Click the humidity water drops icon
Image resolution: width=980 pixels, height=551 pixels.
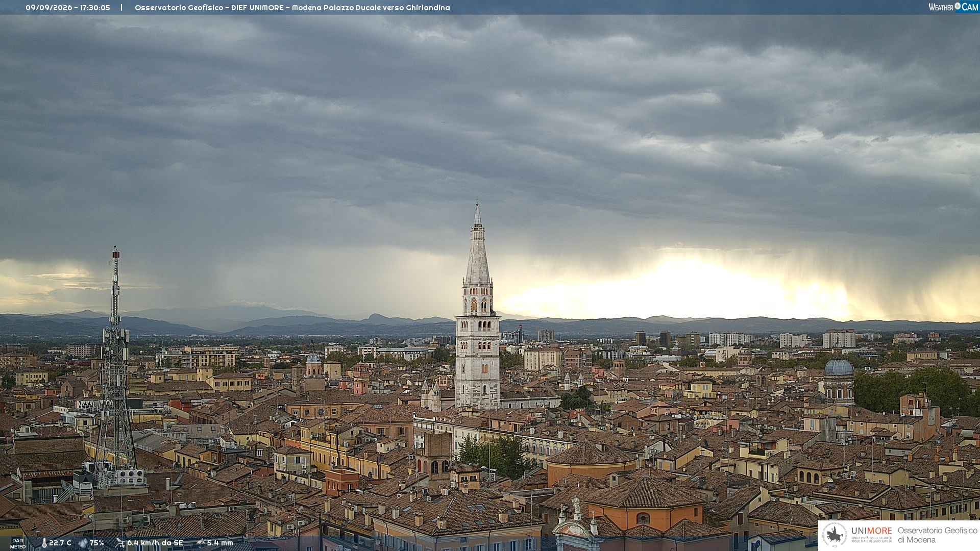tap(83, 543)
